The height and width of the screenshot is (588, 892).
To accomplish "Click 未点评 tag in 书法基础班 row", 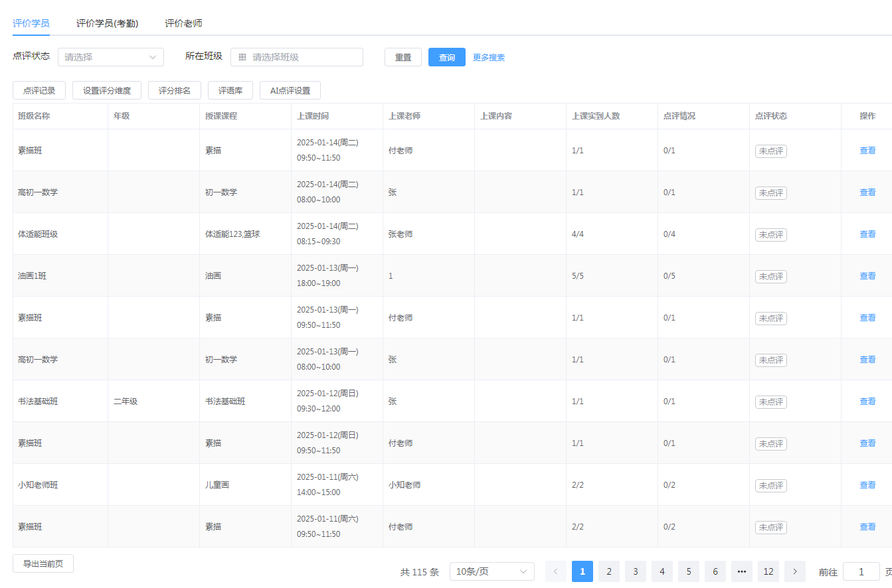I will (x=771, y=402).
